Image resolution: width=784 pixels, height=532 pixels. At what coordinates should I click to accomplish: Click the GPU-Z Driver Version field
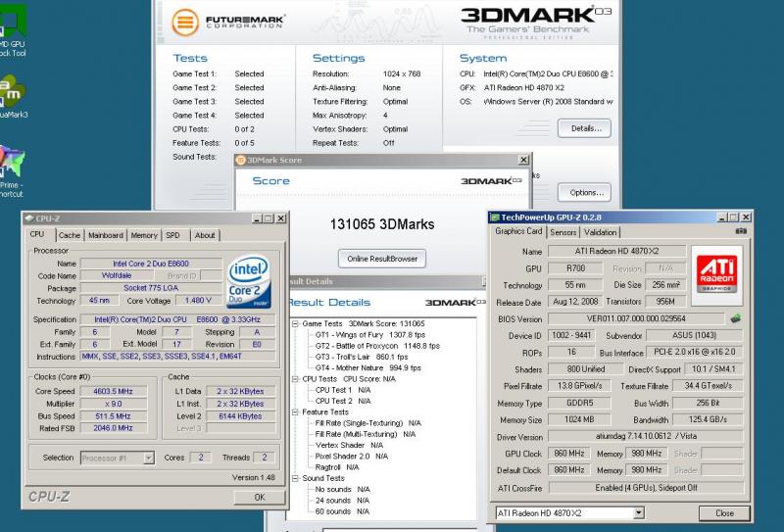pyautogui.click(x=646, y=436)
